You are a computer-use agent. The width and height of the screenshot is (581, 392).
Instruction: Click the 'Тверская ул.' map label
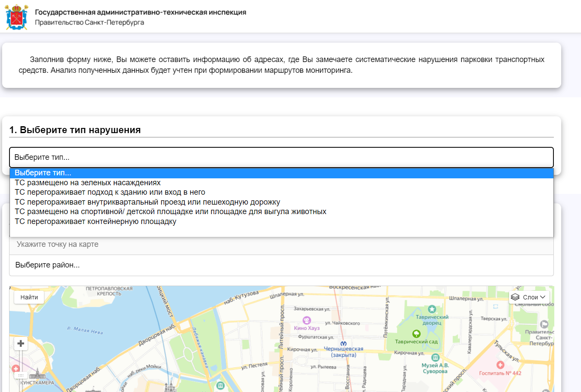494,319
